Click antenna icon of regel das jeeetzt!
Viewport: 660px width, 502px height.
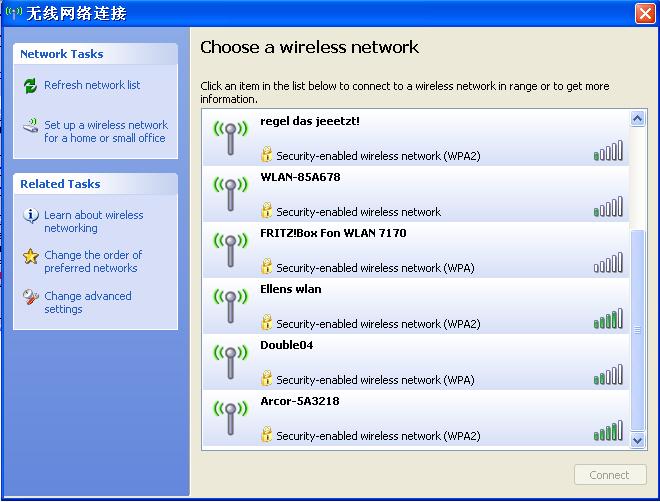click(230, 138)
